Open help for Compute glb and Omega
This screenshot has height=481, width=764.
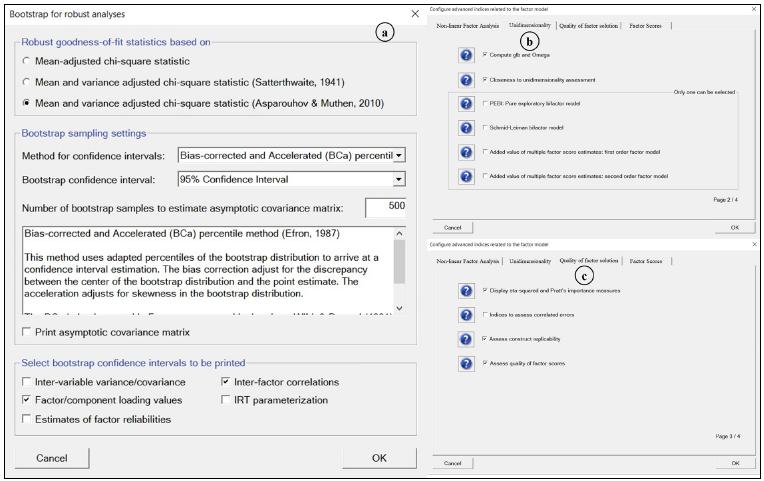[x=466, y=54]
